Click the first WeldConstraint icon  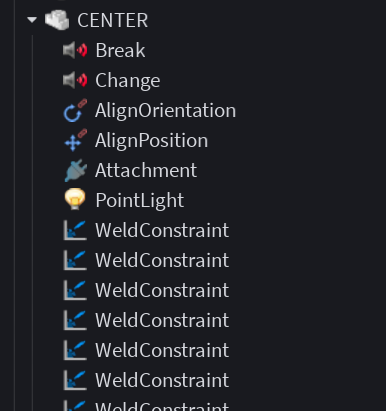(75, 230)
